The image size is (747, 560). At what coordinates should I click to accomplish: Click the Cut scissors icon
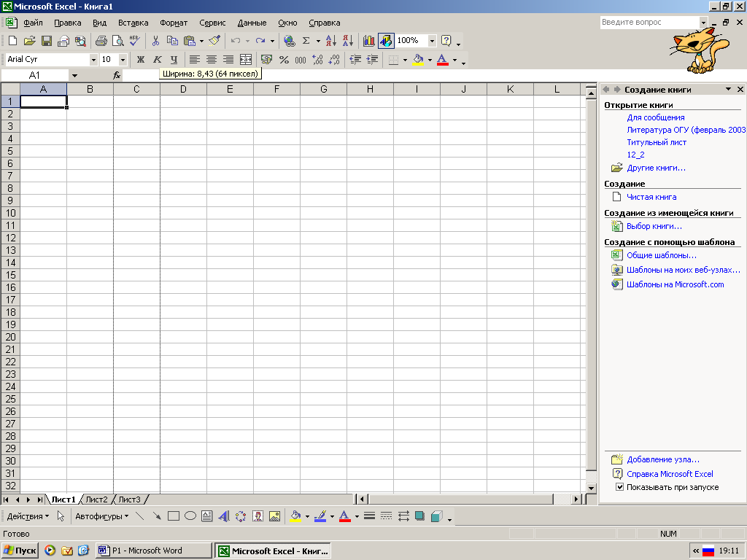pyautogui.click(x=155, y=41)
